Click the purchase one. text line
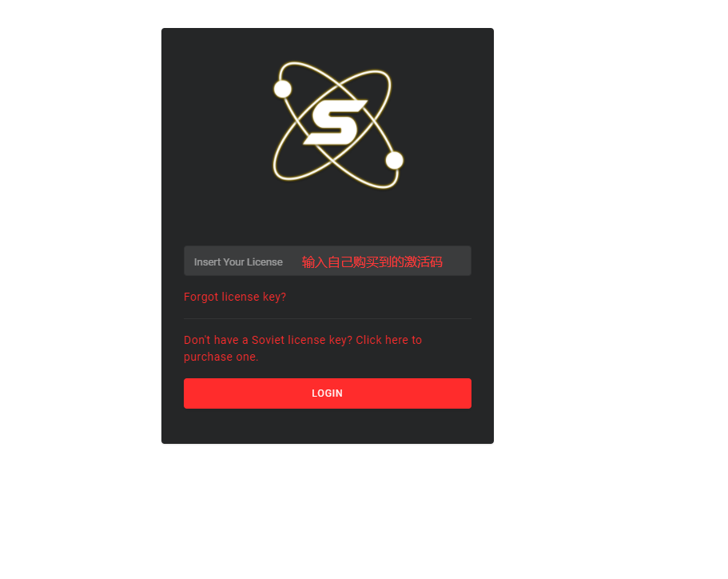Image resolution: width=728 pixels, height=579 pixels. pyautogui.click(x=221, y=357)
